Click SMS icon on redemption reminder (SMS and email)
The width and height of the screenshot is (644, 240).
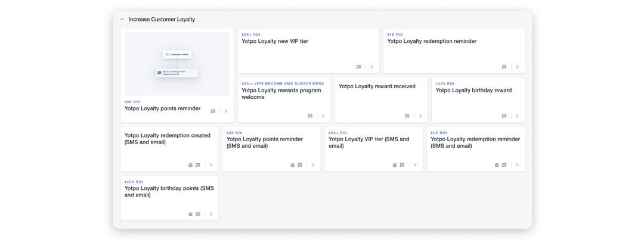point(504,165)
